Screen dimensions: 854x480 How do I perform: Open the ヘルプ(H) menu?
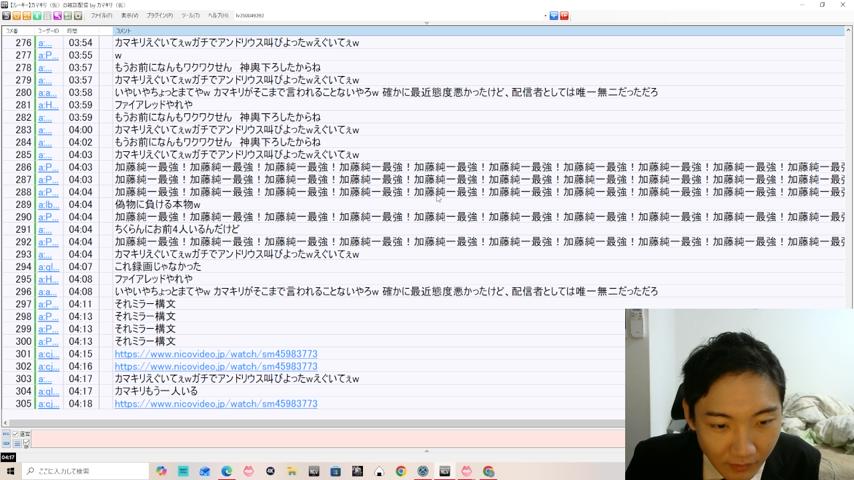coord(218,16)
